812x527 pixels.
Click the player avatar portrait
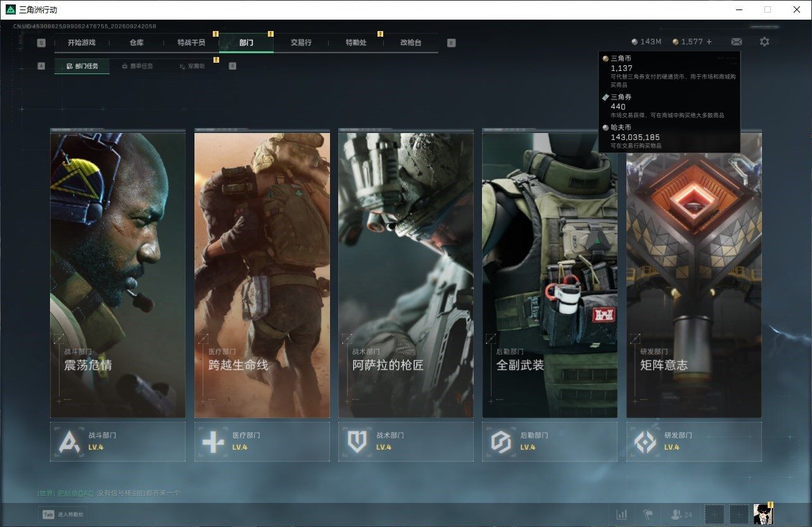[x=763, y=514]
